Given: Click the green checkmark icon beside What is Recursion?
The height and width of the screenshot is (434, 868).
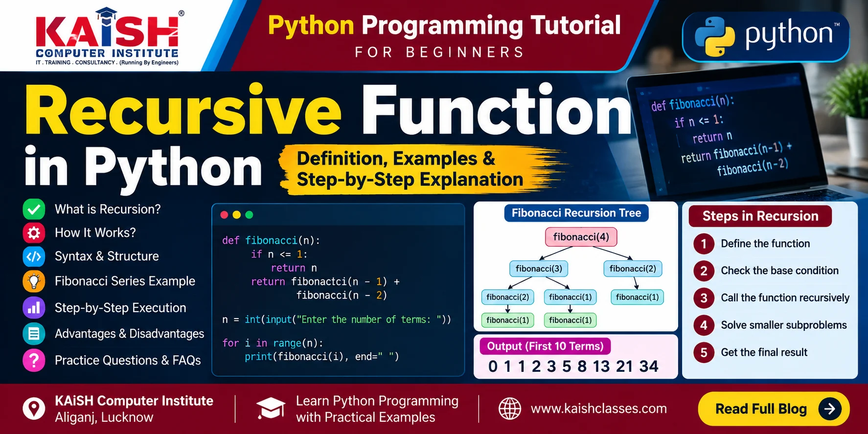Looking at the screenshot, I should 34,209.
